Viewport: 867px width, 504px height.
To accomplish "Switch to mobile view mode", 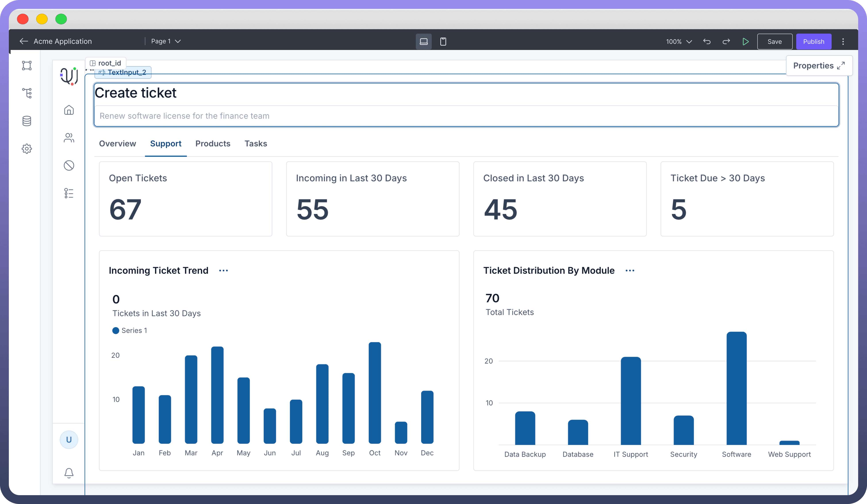I will (443, 42).
